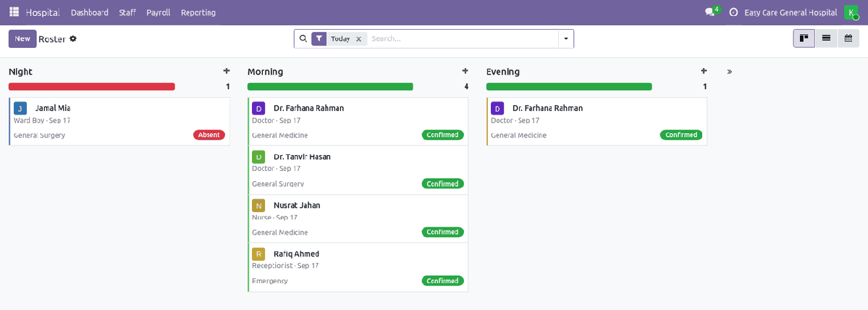
Task: Click Rafiq Ahmed's avatar icon
Action: (x=258, y=254)
